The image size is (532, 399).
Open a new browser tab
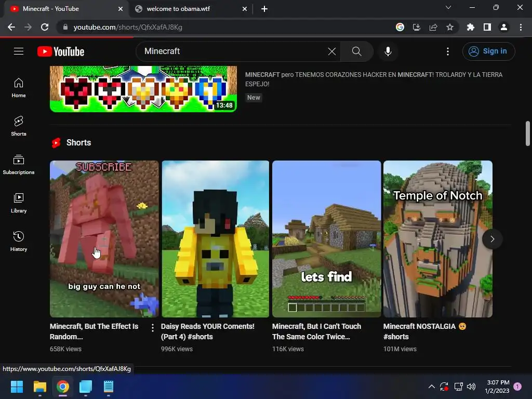[264, 9]
